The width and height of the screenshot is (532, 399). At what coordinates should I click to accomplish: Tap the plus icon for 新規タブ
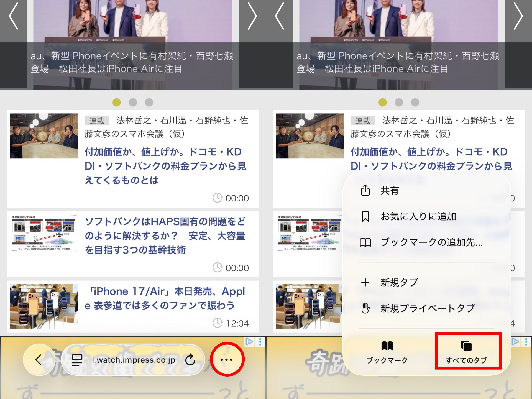coord(366,282)
